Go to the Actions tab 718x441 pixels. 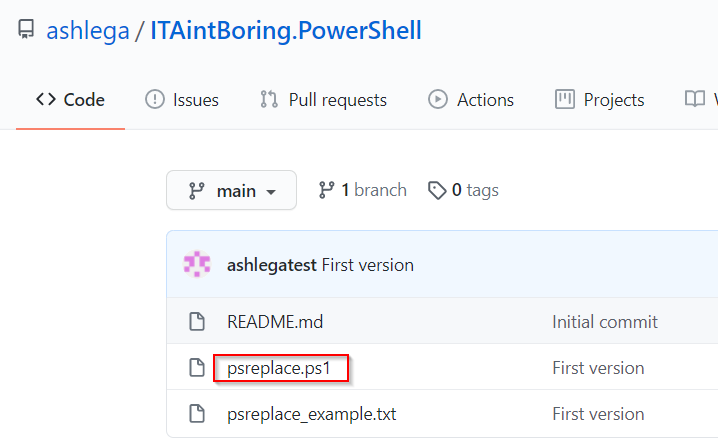pyautogui.click(x=471, y=100)
